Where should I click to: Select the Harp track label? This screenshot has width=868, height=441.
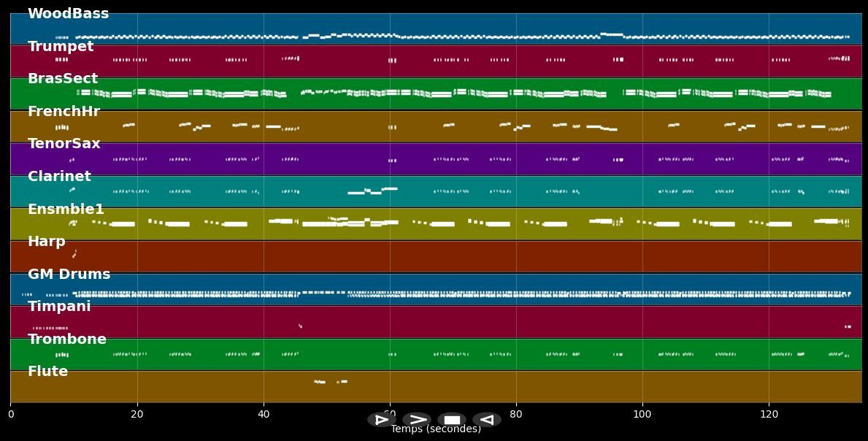(x=47, y=242)
